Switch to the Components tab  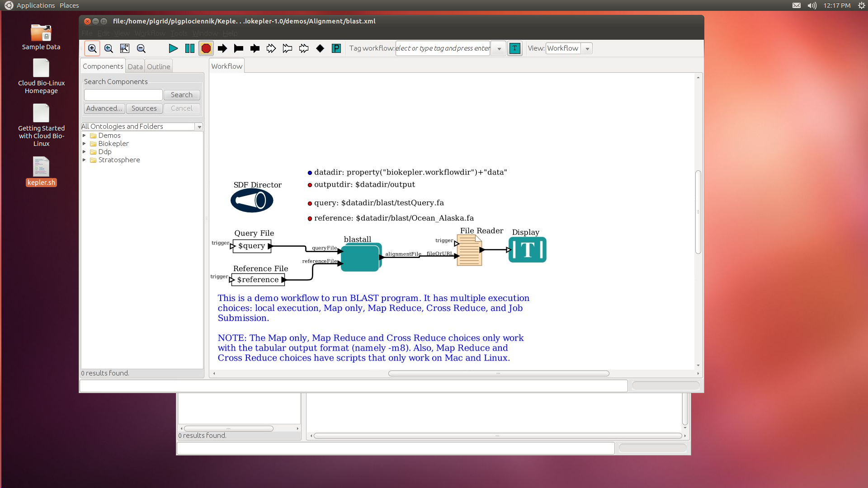tap(103, 66)
